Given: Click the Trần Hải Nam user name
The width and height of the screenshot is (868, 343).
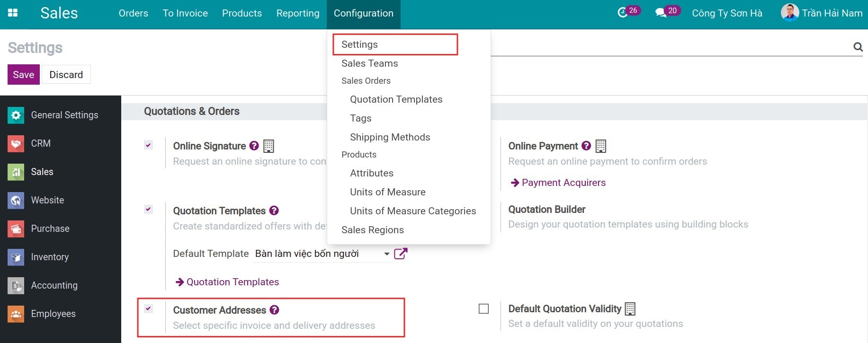Looking at the screenshot, I should 832,13.
